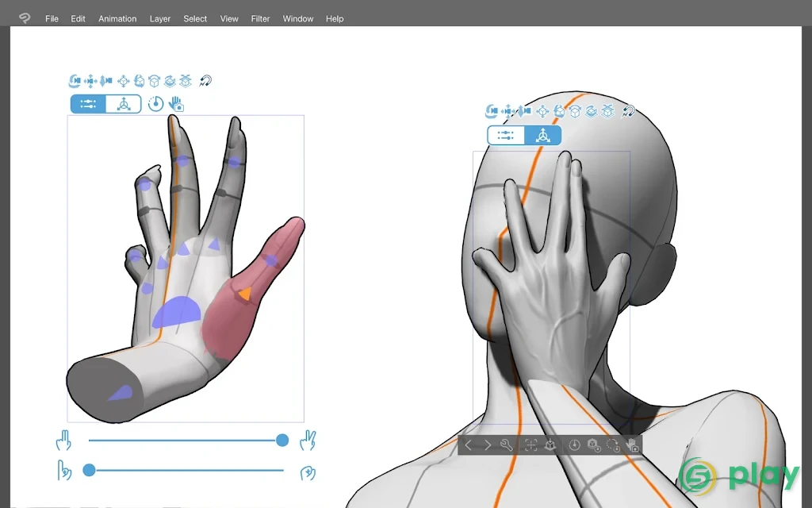This screenshot has width=812, height=508.
Task: Closed-fingers hand icon at slider start
Action: point(63,441)
